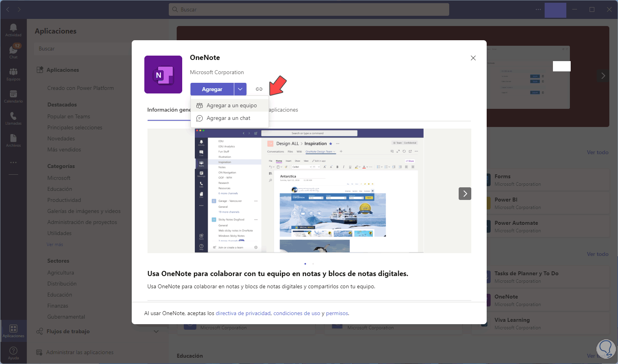Open the Agregar dropdown arrow
Viewport: 618px width, 364px height.
click(x=240, y=89)
